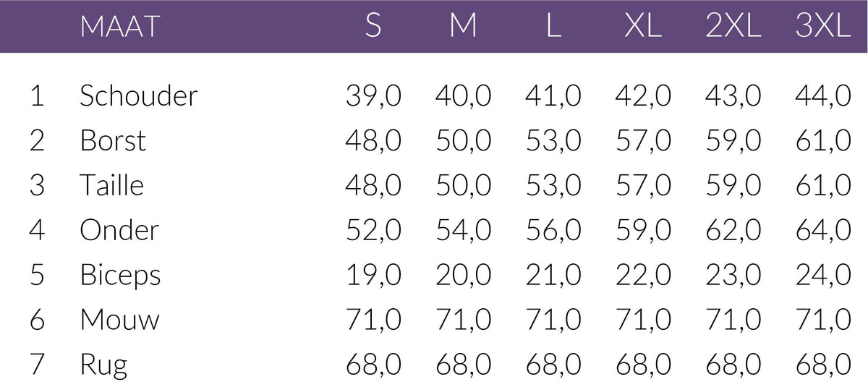
Task: Click the MAAT header label
Action: pyautogui.click(x=119, y=27)
